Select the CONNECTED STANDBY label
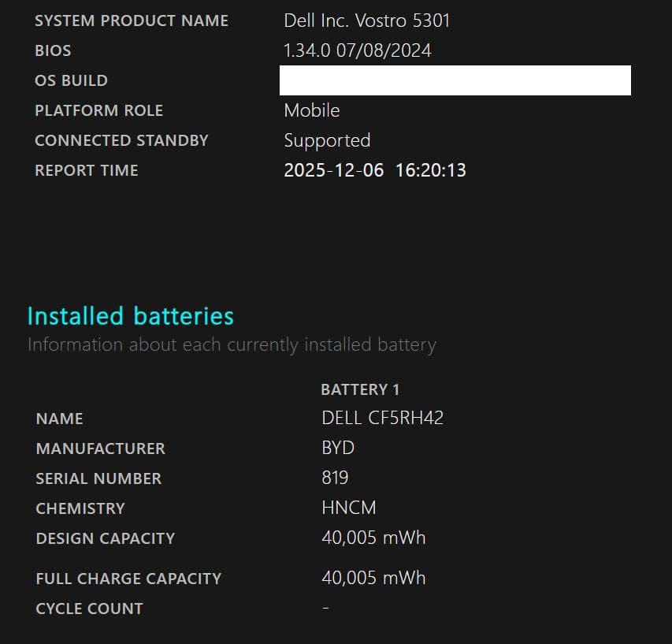Screen dimensions: 672x644 coord(121,140)
